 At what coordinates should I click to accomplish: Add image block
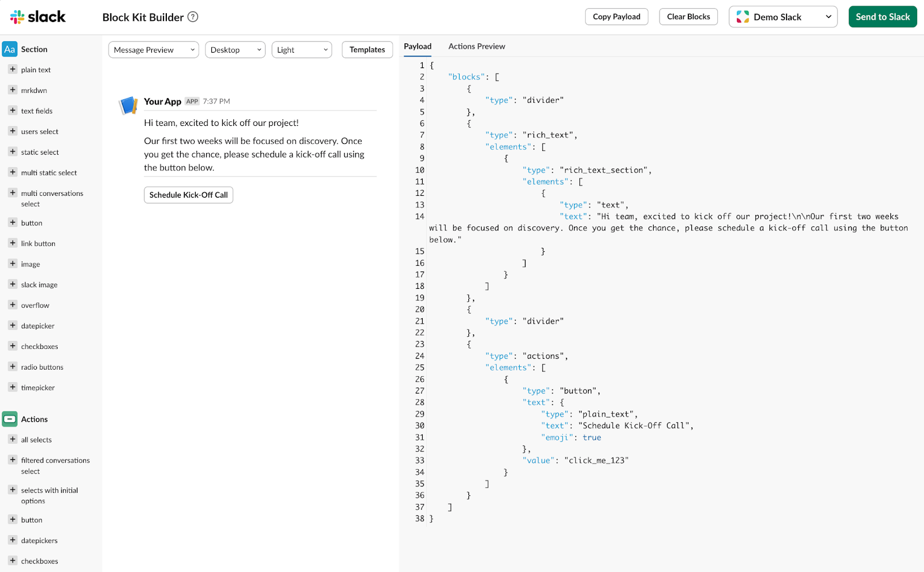[x=13, y=263]
